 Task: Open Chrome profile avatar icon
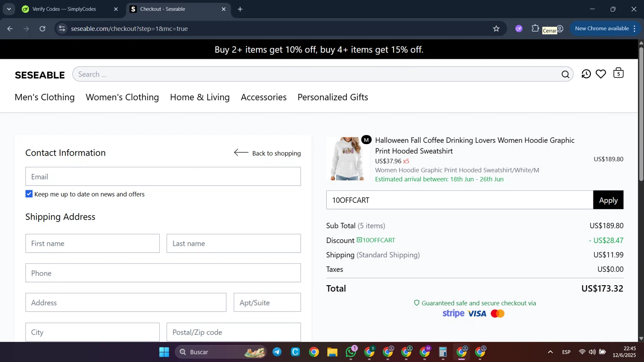560,29
